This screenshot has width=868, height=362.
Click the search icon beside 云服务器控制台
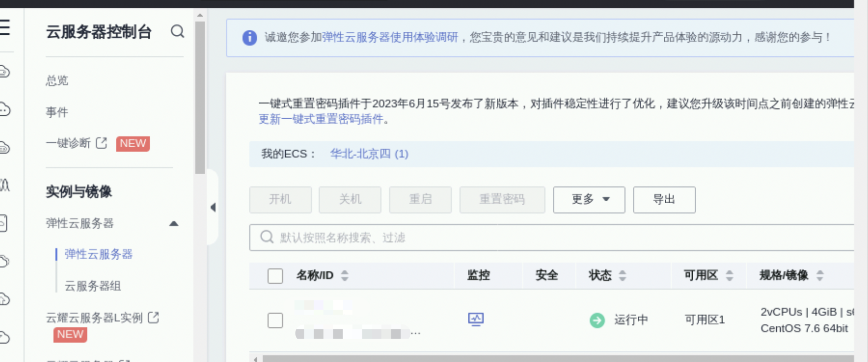178,32
